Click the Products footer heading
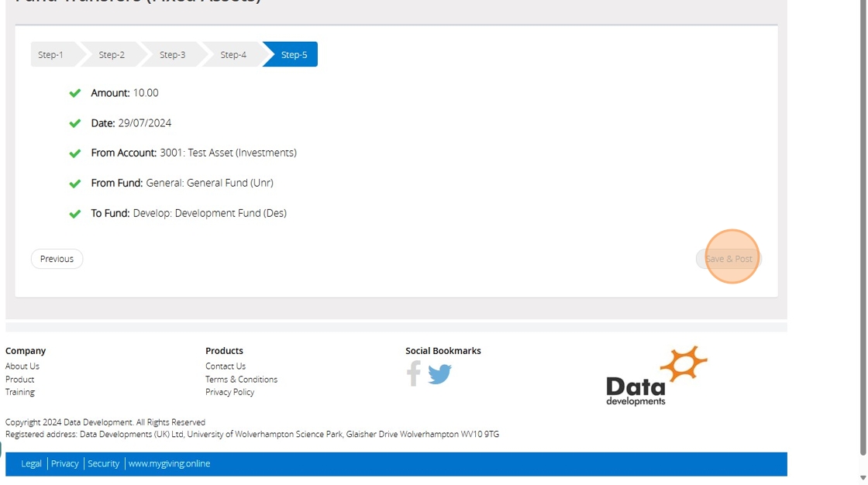Image resolution: width=868 pixels, height=485 pixels. click(x=224, y=350)
